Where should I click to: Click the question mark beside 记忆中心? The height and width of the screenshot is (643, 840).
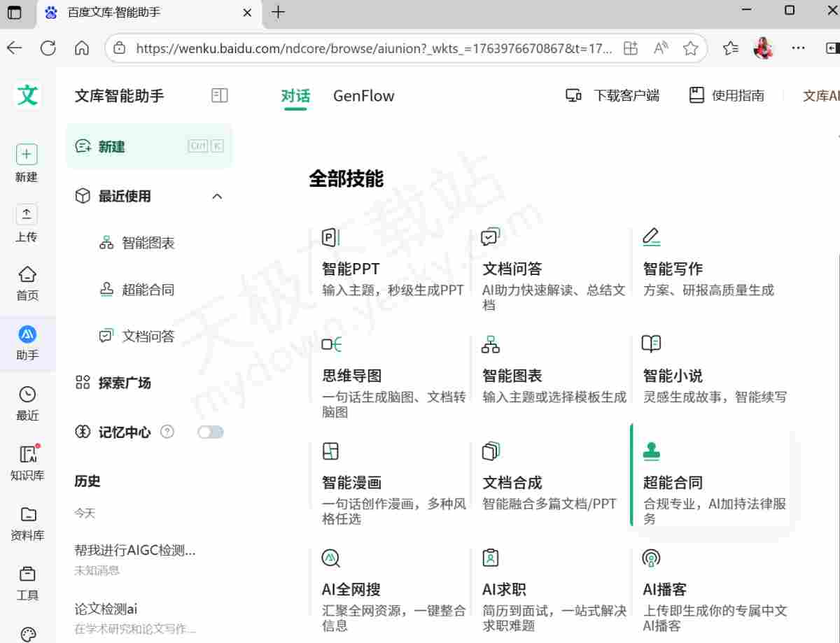(x=167, y=432)
